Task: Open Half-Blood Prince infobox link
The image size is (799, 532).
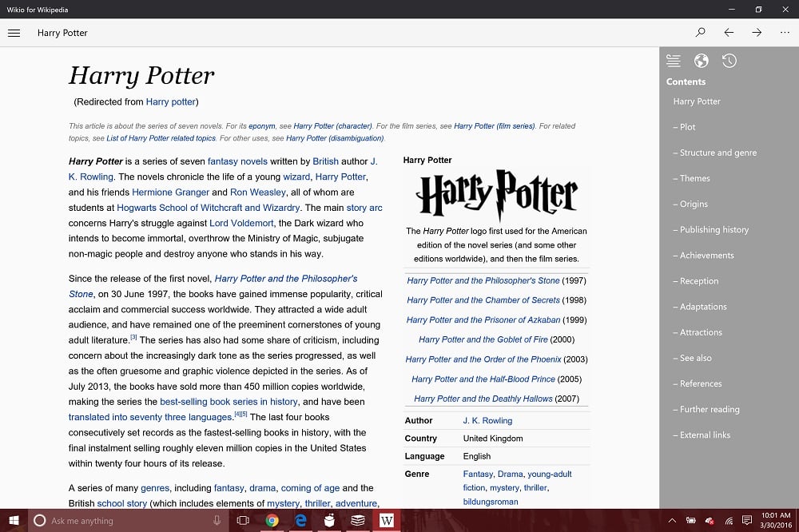Action: (x=483, y=379)
